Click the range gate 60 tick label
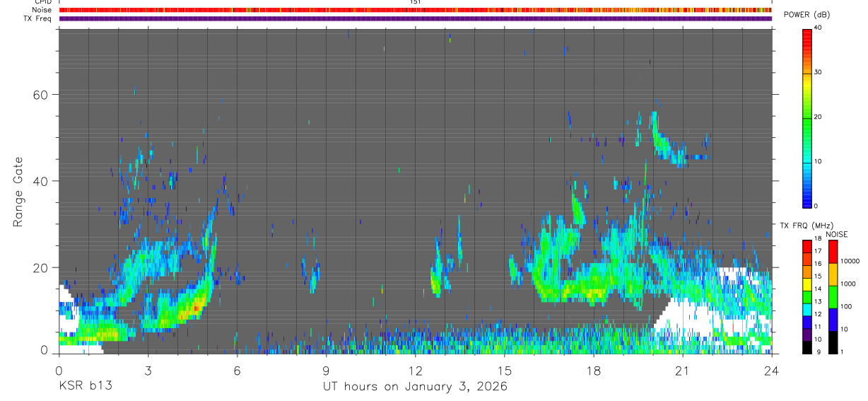Screen dimensions: 868x401 44,95
